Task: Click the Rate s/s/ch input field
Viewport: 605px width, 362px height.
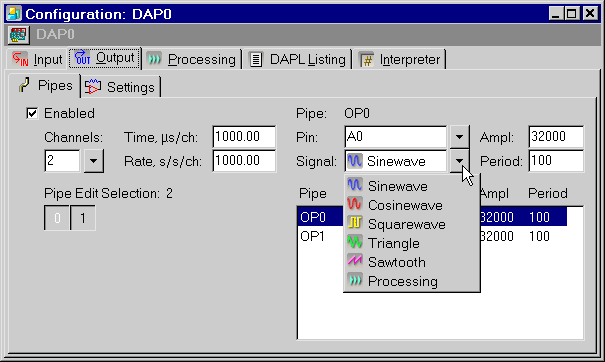Action: [244, 161]
